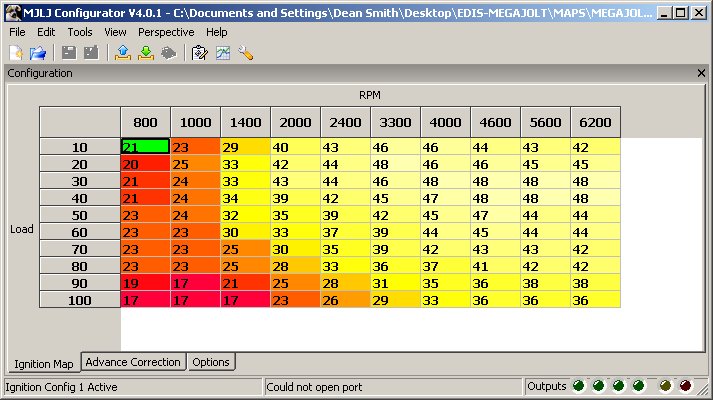Viewport: 713px width, 400px height.
Task: Select the 4600 RPM column header
Action: 496,122
